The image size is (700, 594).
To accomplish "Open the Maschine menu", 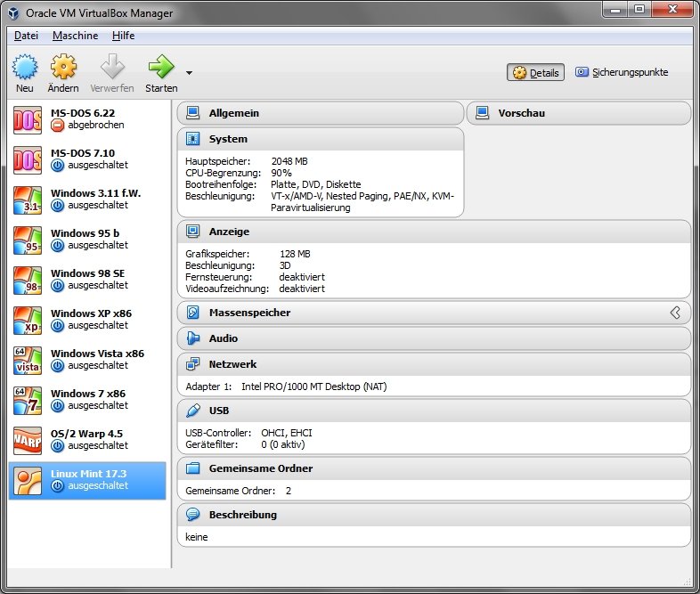I will (x=75, y=36).
